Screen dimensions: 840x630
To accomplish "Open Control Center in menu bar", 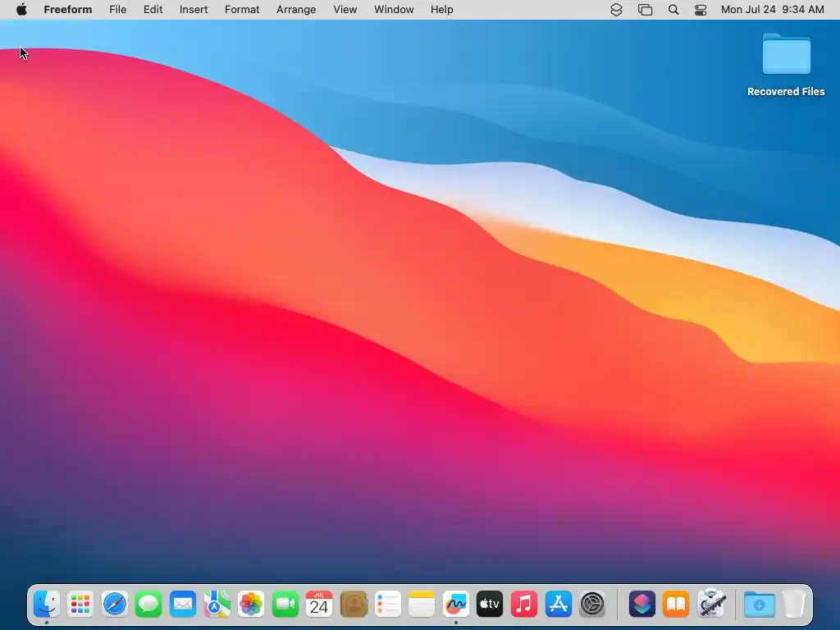I will click(701, 10).
